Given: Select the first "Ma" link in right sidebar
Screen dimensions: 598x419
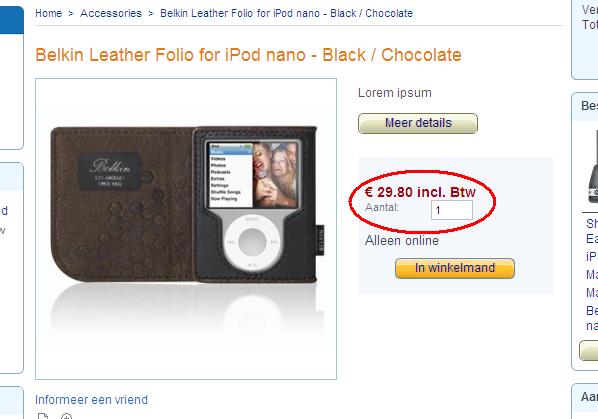Looking at the screenshot, I should 592,275.
